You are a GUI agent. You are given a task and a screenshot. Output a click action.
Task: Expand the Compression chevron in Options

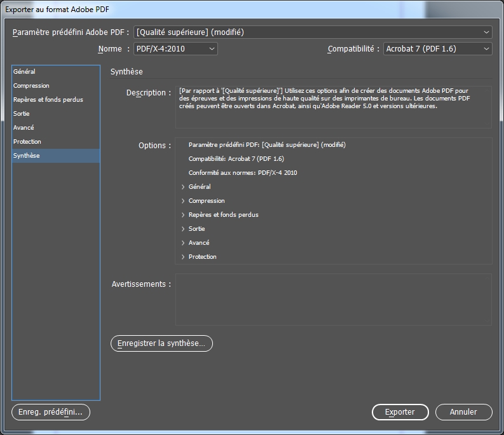pos(183,201)
